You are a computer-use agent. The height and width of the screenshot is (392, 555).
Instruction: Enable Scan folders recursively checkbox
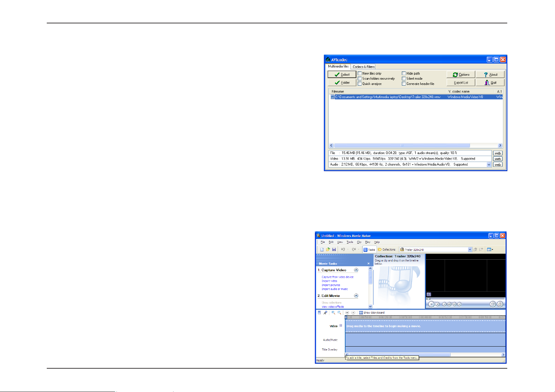360,79
